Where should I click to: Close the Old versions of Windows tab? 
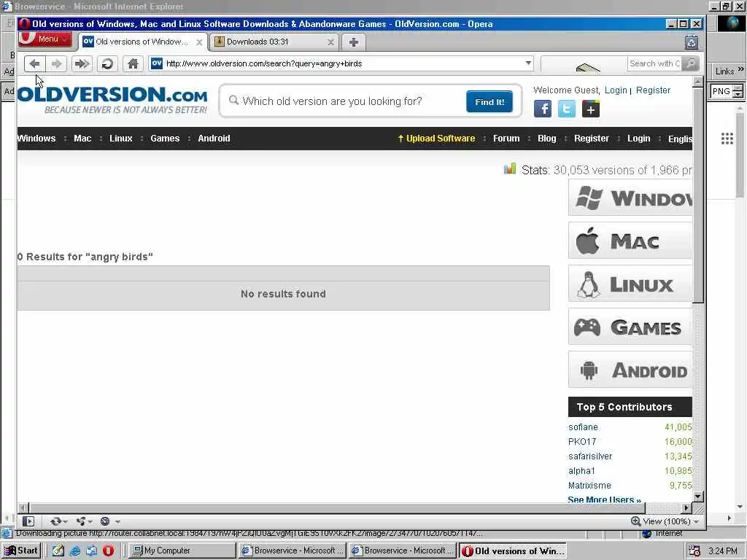199,42
